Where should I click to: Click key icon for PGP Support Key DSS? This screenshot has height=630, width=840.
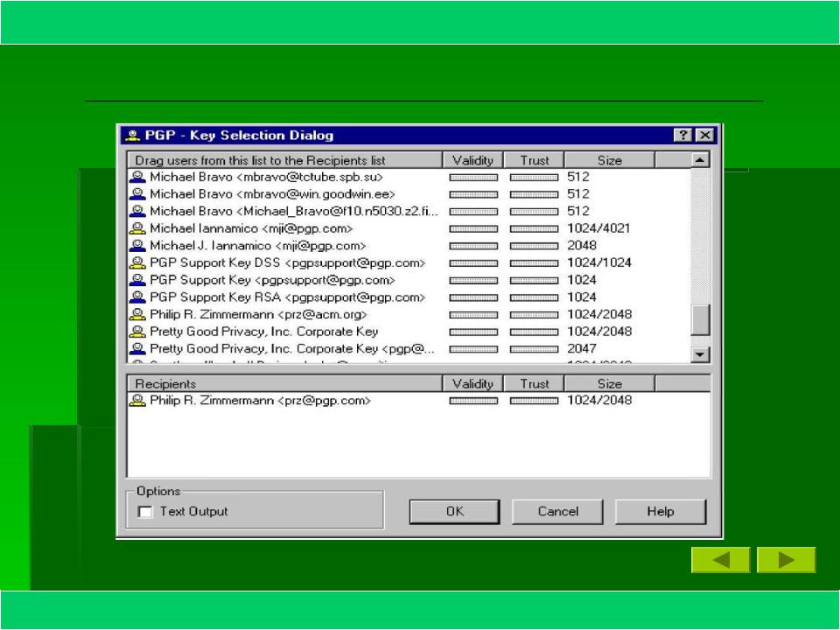pyautogui.click(x=137, y=263)
